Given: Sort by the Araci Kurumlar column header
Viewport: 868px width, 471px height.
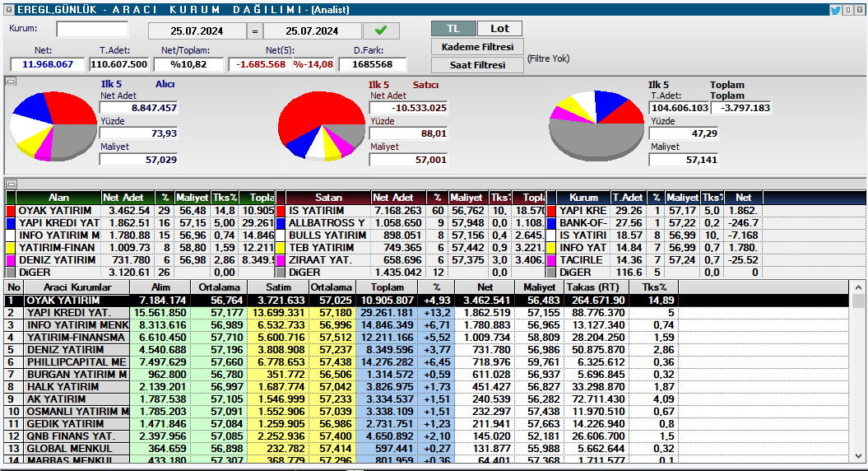Looking at the screenshot, I should (x=77, y=287).
